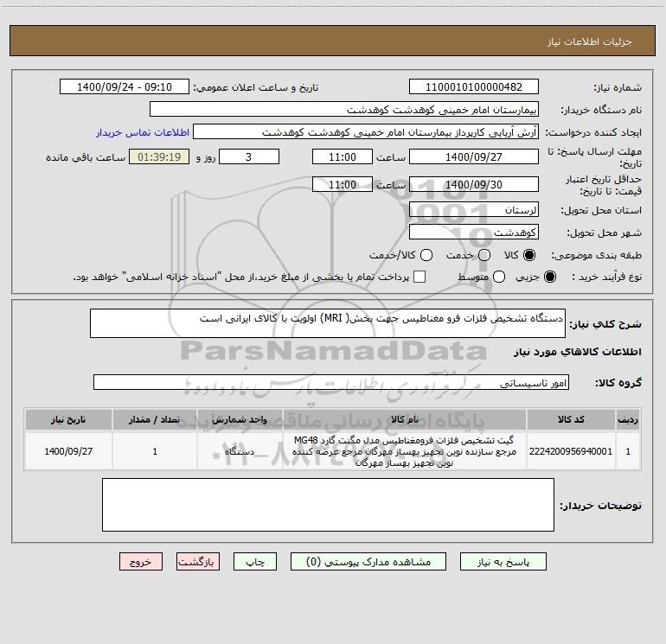This screenshot has width=666, height=644.
Task: Select the کالا radio button
Action: point(529,255)
